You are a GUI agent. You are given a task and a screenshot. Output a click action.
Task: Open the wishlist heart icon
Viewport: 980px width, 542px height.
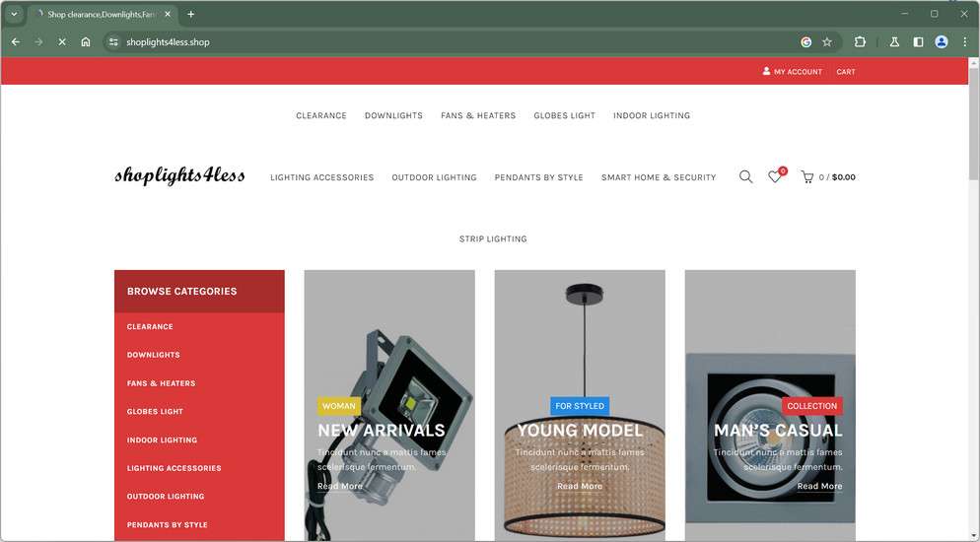click(x=775, y=177)
